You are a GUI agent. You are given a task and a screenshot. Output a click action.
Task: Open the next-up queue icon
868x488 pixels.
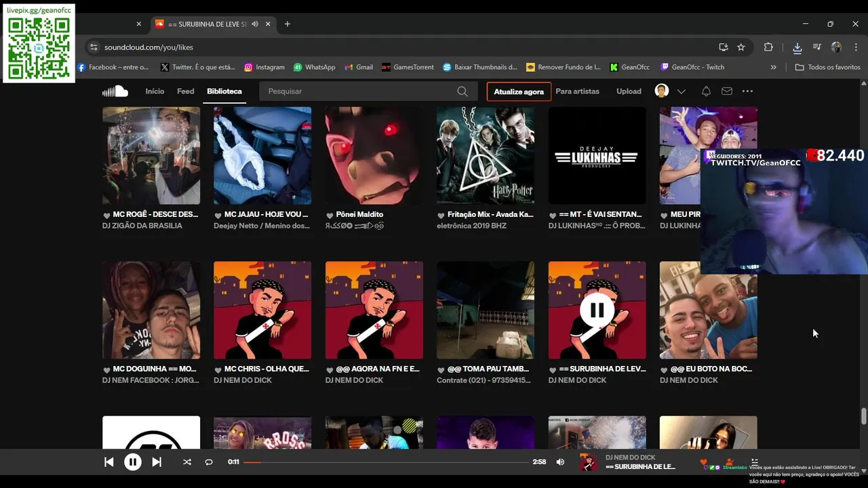coord(755,462)
